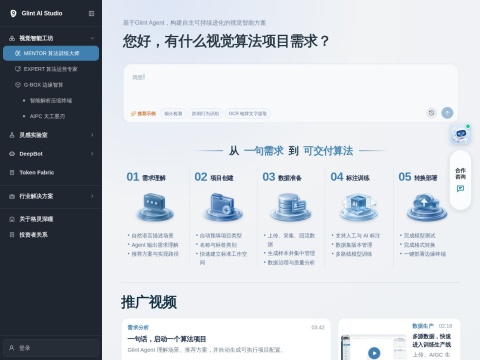Click the 灵感实验室 flask icon
This screenshot has width=480, height=360.
coord(12,135)
